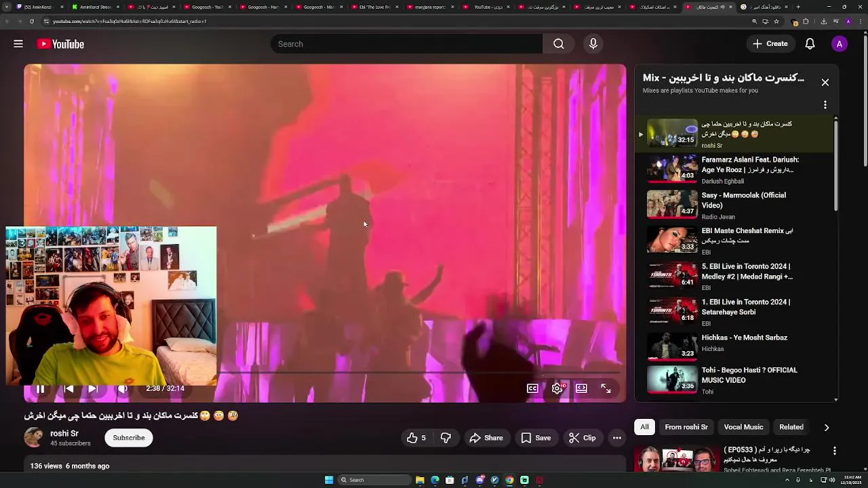Dislike the video
The width and height of the screenshot is (868, 488).
coord(446,438)
